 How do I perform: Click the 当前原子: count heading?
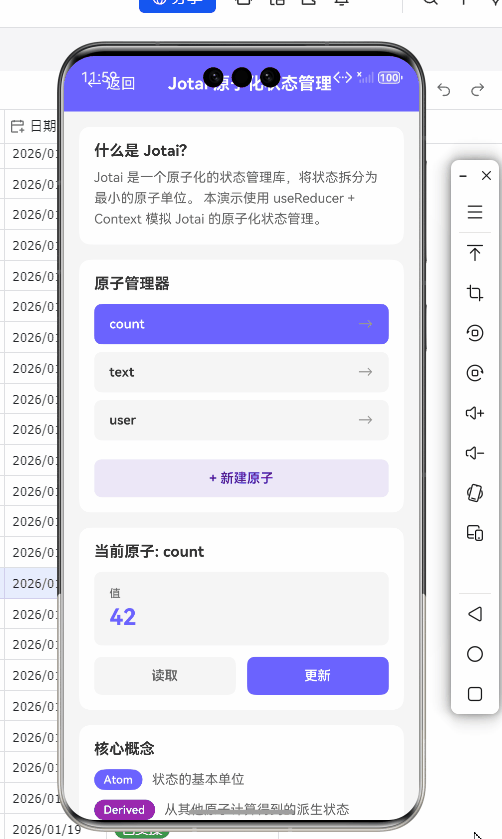click(x=149, y=552)
